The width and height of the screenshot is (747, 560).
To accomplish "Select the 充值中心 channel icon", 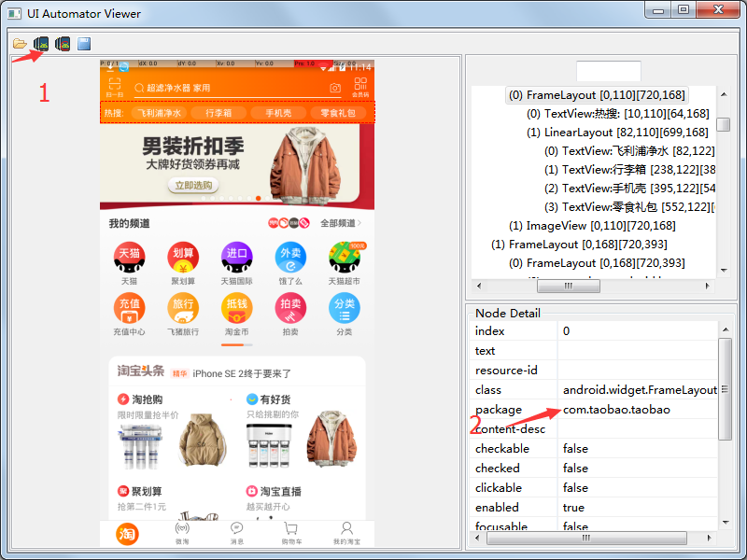I will point(129,308).
